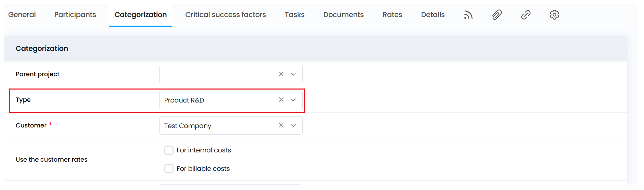Go to the Tasks tab

click(x=294, y=15)
